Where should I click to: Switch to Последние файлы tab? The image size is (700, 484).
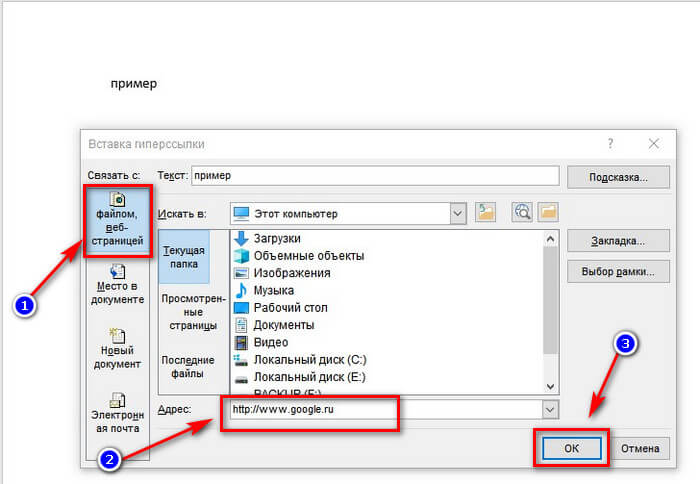[x=188, y=367]
